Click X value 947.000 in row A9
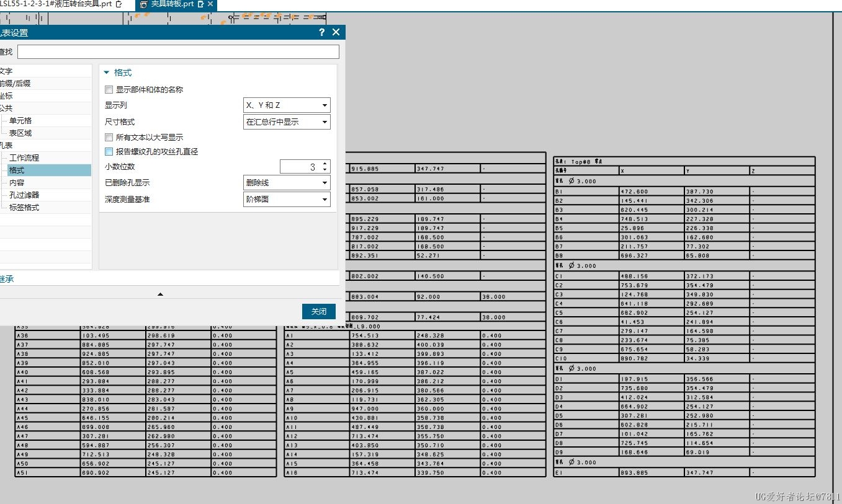 tap(365, 409)
